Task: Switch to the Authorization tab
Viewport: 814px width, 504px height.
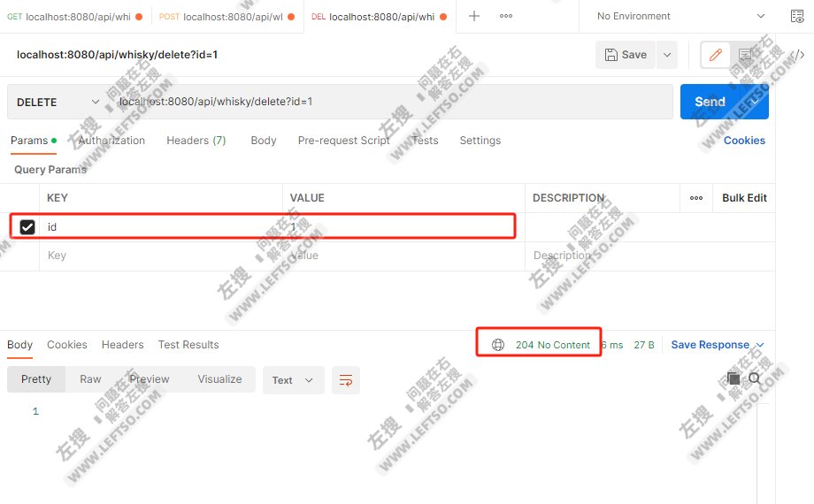Action: click(x=111, y=141)
